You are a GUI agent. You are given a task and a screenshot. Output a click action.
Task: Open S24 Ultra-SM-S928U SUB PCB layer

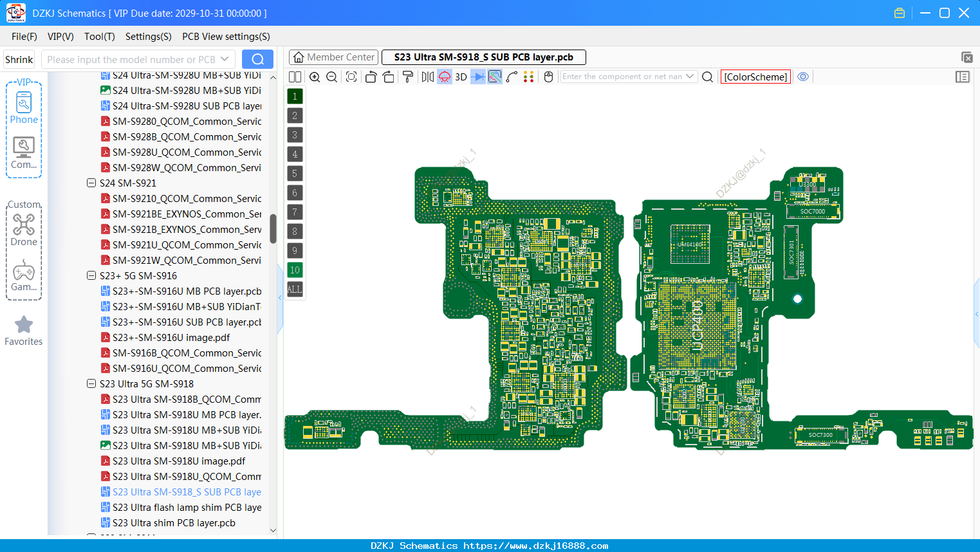(x=181, y=106)
